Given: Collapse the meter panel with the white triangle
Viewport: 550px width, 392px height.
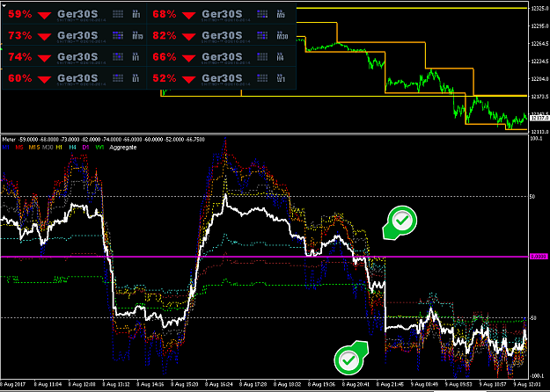Looking at the screenshot, I should click(x=4, y=6).
